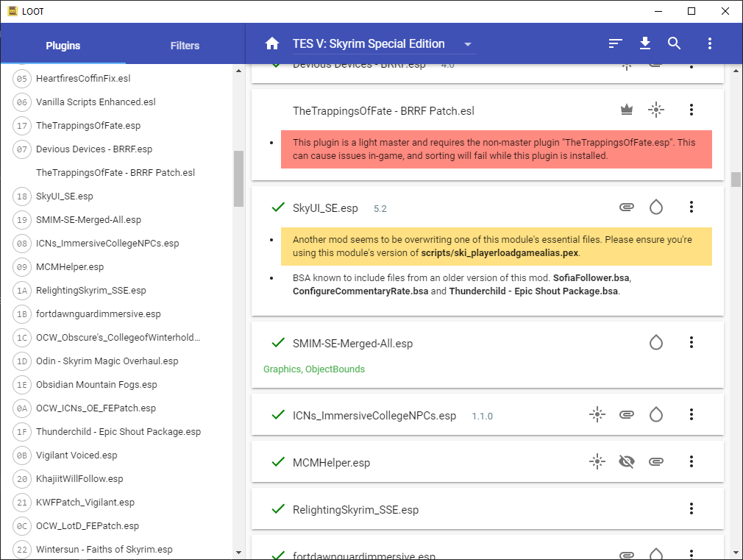
Task: Click crossed-out eye icon on MCMHelper.esp card
Action: tap(627, 461)
